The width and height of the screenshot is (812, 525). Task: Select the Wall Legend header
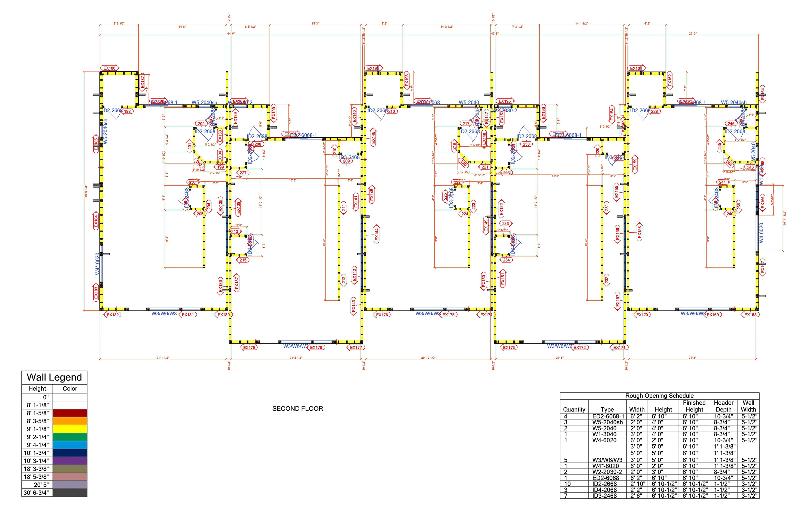(x=54, y=377)
